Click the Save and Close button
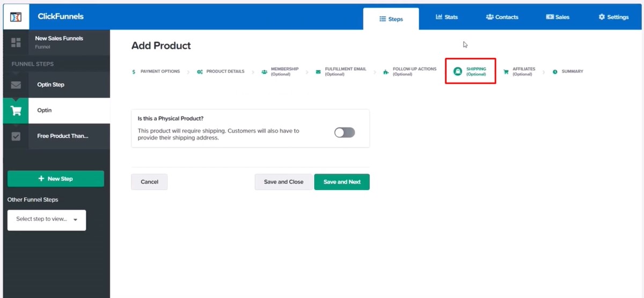644x298 pixels. click(283, 182)
